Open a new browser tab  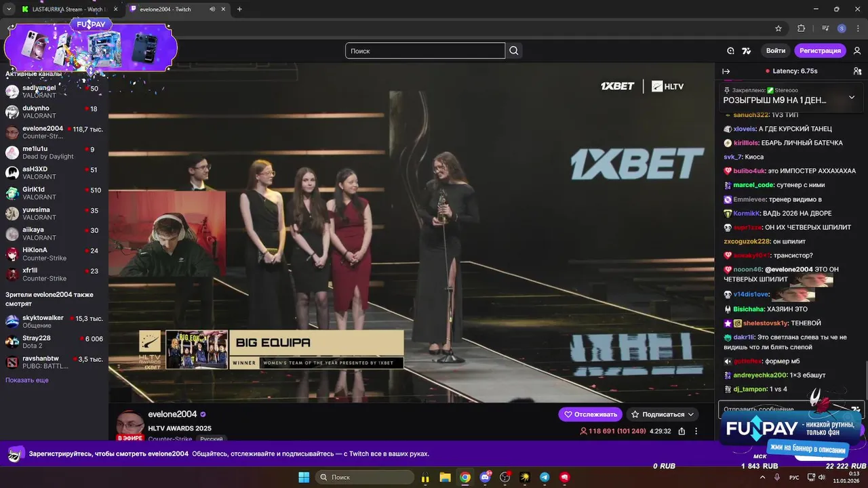[x=239, y=9]
